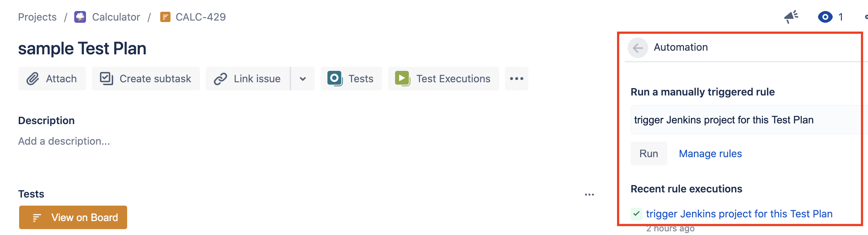Expand the Link issue dropdown chevron
868x235 pixels.
303,79
